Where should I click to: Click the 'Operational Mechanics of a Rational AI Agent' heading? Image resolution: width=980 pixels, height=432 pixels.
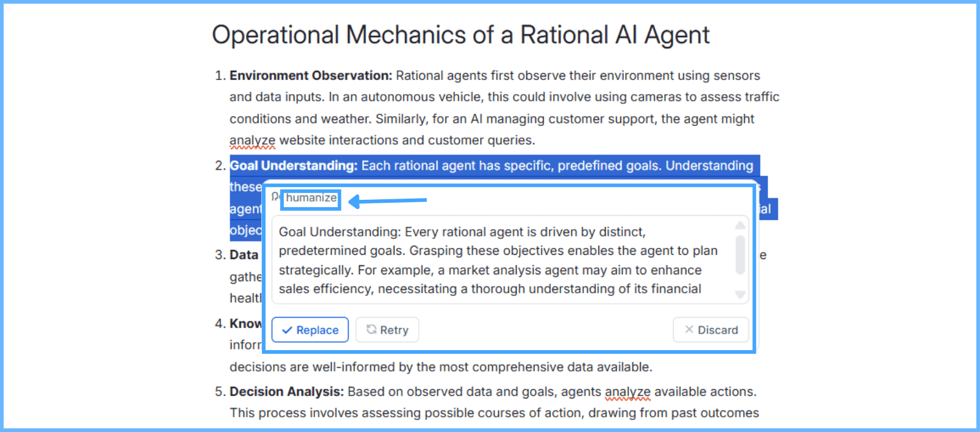pyautogui.click(x=461, y=35)
